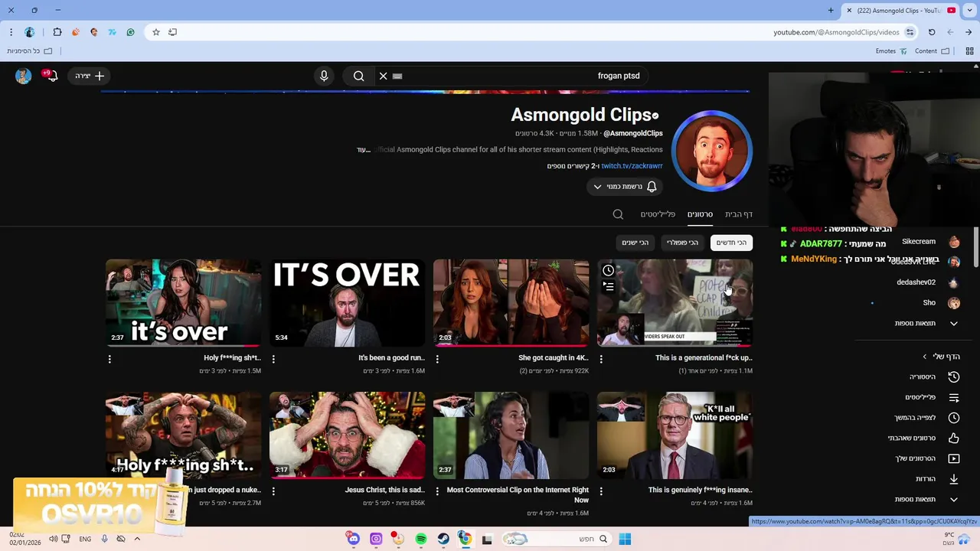The width and height of the screenshot is (980, 551).
Task: Open the Chrome extensions puzzle icon
Action: tap(57, 32)
